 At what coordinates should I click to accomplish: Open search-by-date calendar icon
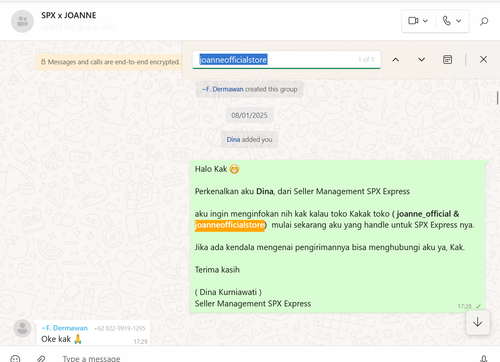(447, 60)
